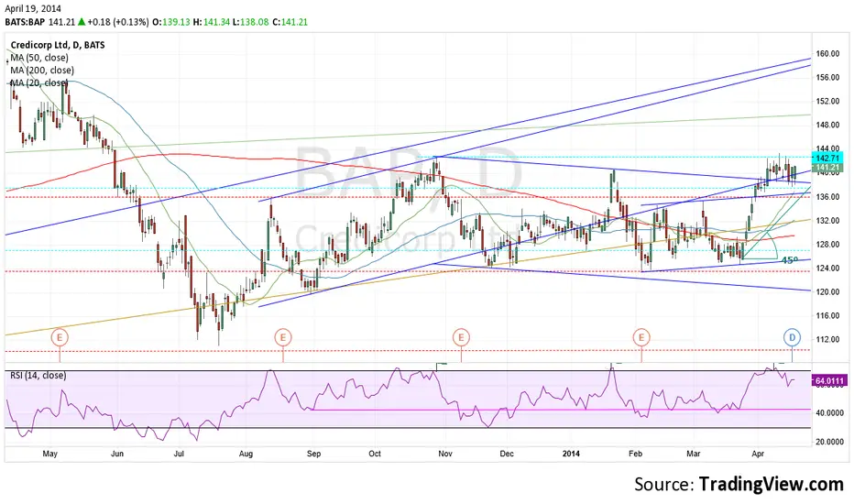Click the cyan 142.71 price tag
Screen dimensions: 854x504
click(x=827, y=158)
